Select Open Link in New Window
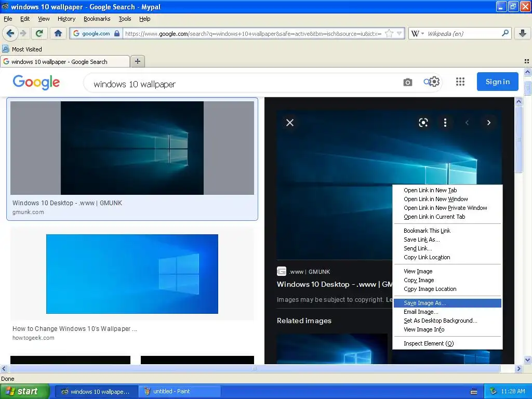The height and width of the screenshot is (399, 532). [447, 199]
